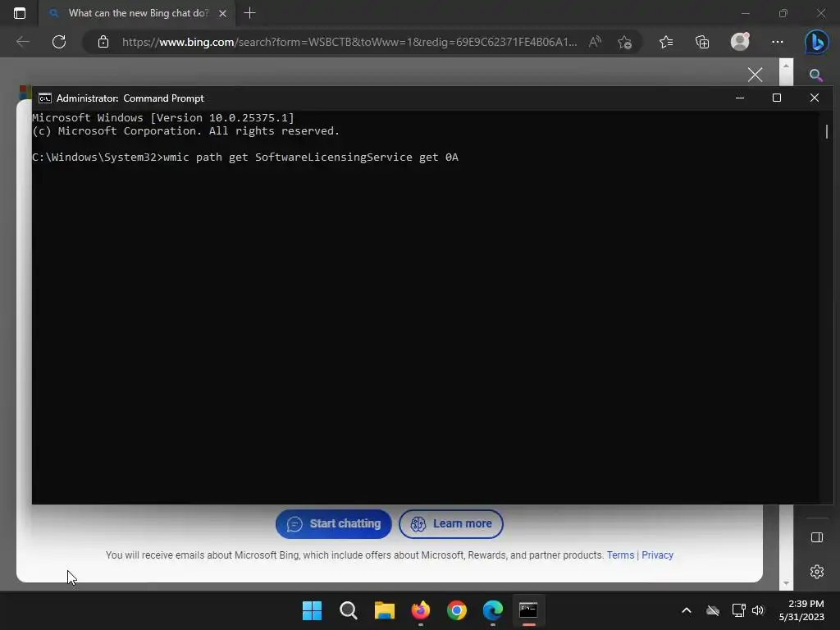
Task: Open Edge sidebar settings gear
Action: [817, 572]
